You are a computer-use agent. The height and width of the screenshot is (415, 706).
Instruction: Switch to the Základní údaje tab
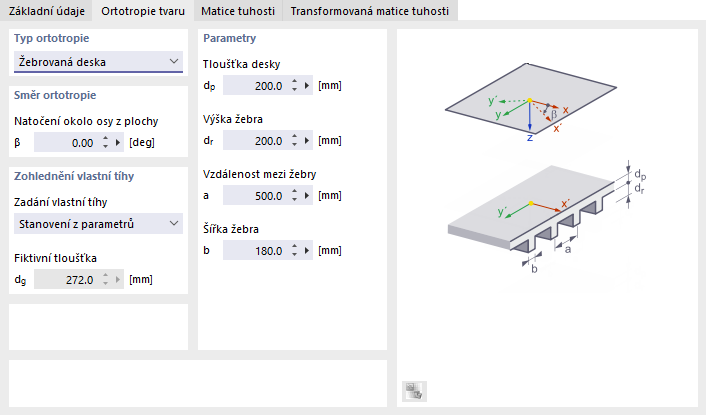45,11
